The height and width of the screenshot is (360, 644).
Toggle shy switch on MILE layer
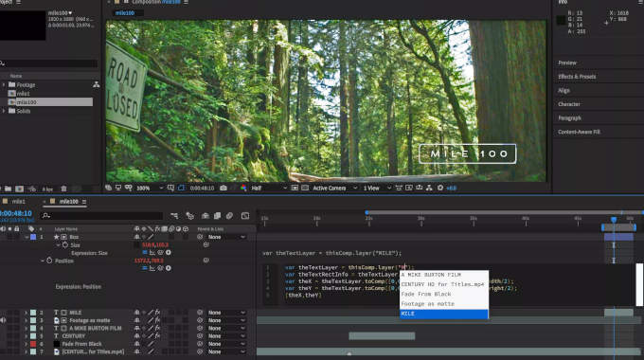point(136,313)
